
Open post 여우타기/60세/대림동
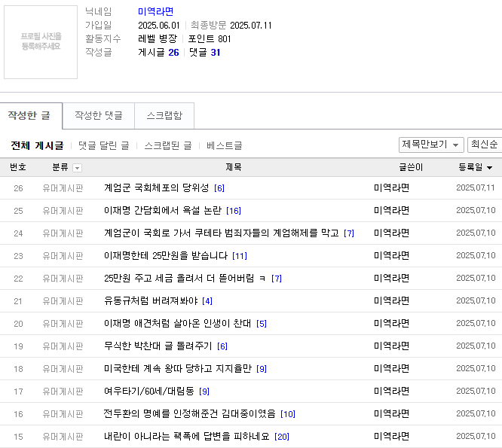[x=149, y=392]
